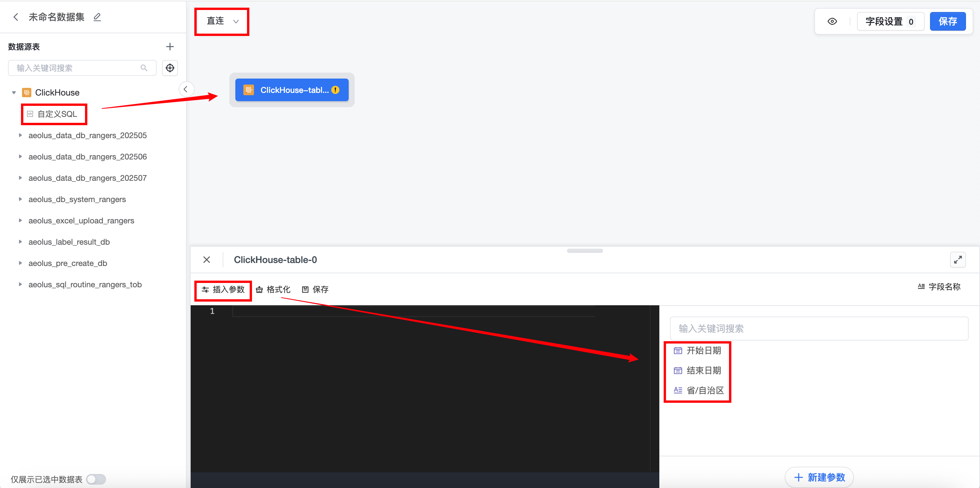The height and width of the screenshot is (488, 980).
Task: Click the blue 保存 button
Action: 947,22
